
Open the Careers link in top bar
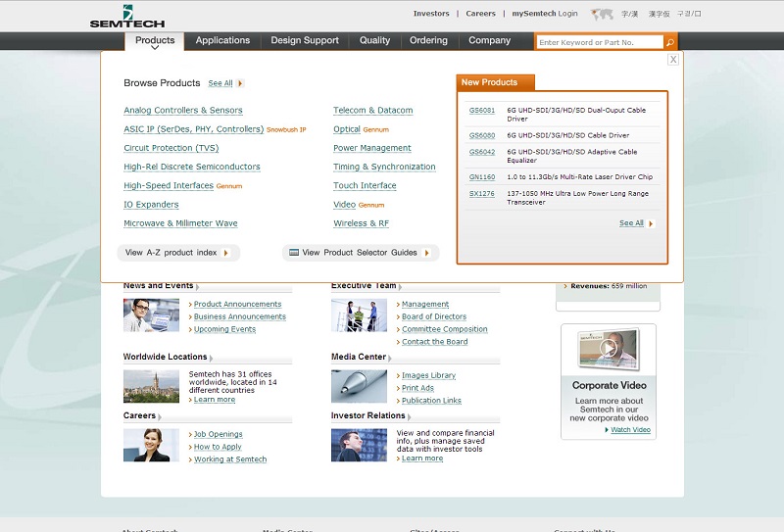[480, 14]
